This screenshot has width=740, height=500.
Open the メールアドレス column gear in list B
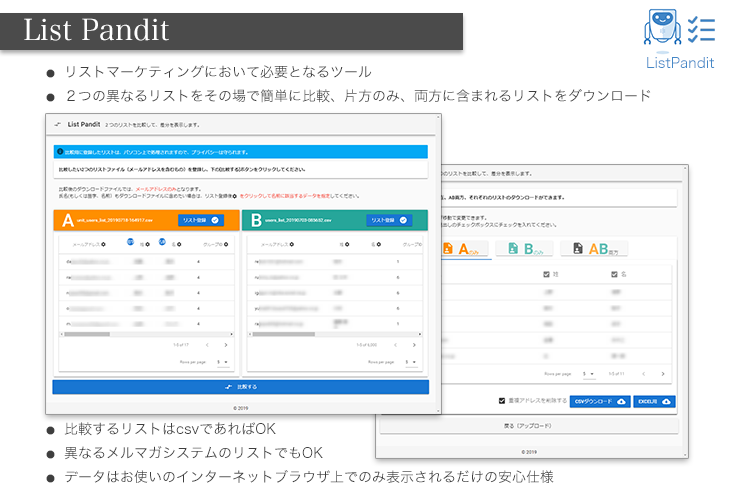[x=292, y=245]
